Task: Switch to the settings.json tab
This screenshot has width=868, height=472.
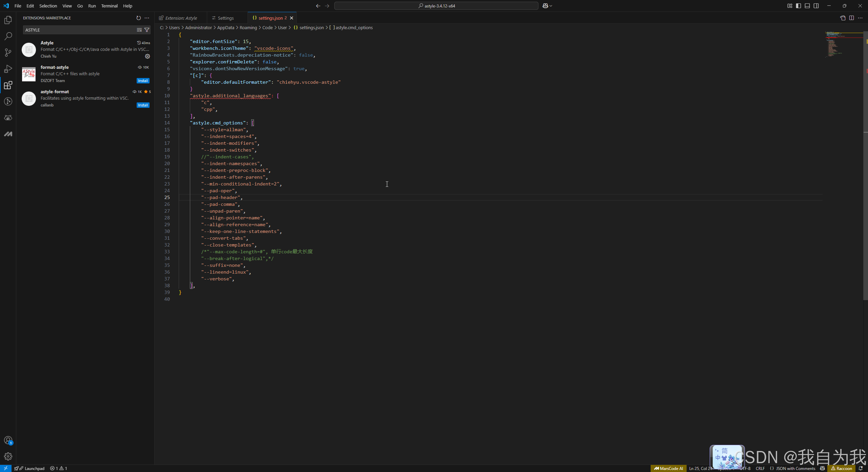Action: 270,18
